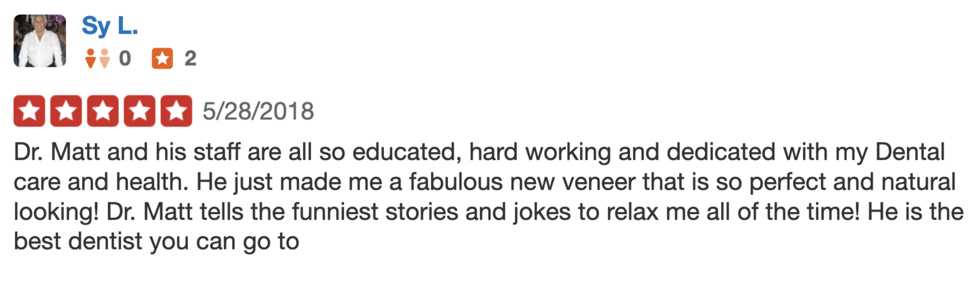Open the Sy L. profile link
This screenshot has height=291, width=980.
[x=110, y=26]
